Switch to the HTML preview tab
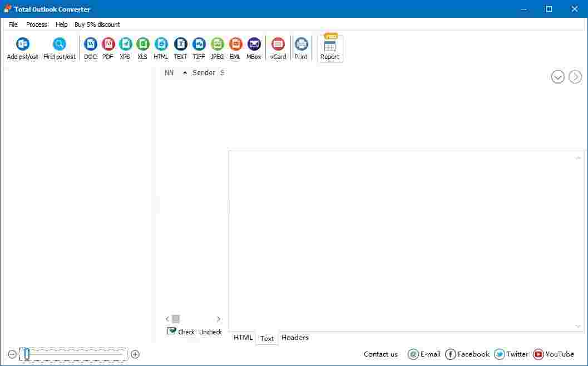588x366 pixels. pyautogui.click(x=243, y=338)
